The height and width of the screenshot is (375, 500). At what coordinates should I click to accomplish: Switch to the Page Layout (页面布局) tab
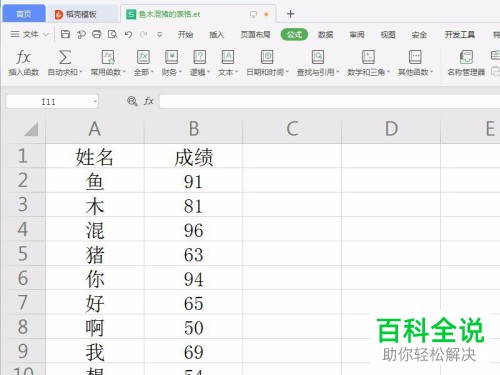pyautogui.click(x=255, y=34)
